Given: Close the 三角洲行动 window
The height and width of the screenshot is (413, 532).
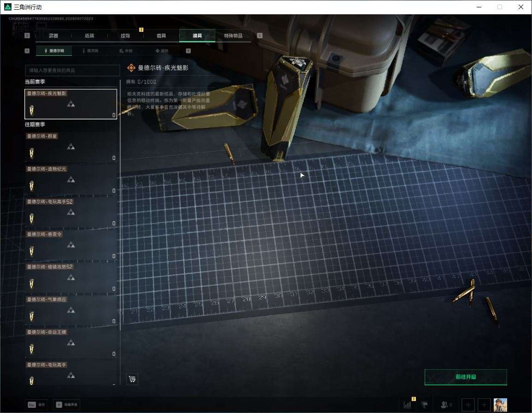Looking at the screenshot, I should (521, 7).
